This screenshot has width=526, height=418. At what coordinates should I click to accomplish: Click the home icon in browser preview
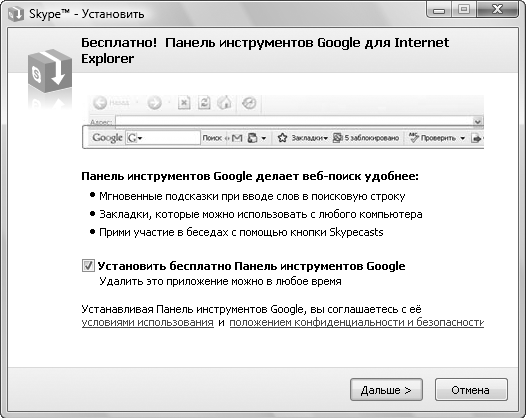(224, 103)
